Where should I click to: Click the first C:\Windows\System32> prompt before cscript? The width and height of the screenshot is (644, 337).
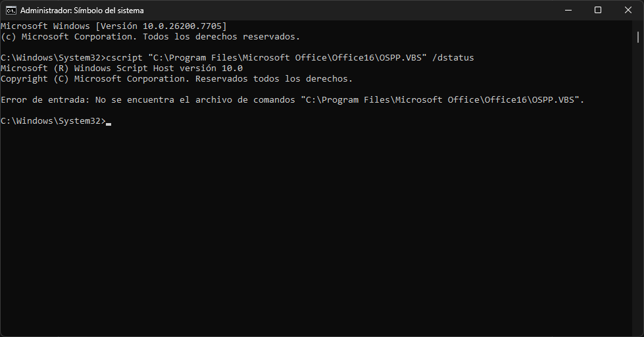coord(53,57)
